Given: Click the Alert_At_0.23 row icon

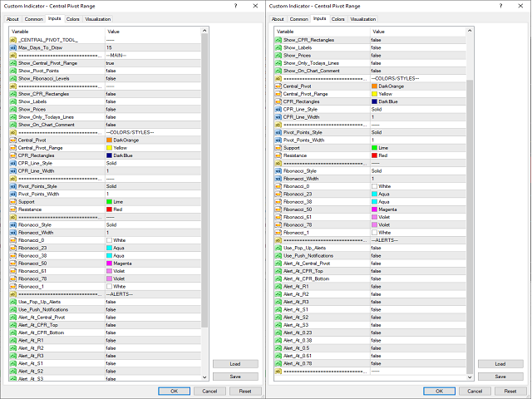Looking at the screenshot, I should pos(278,332).
